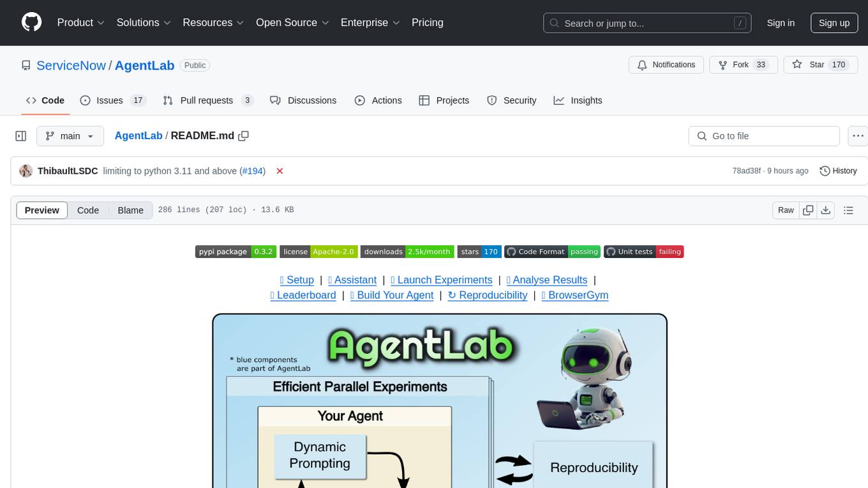Open ThibaultLSDC avatar profile
This screenshot has width=868, height=488.
(26, 171)
